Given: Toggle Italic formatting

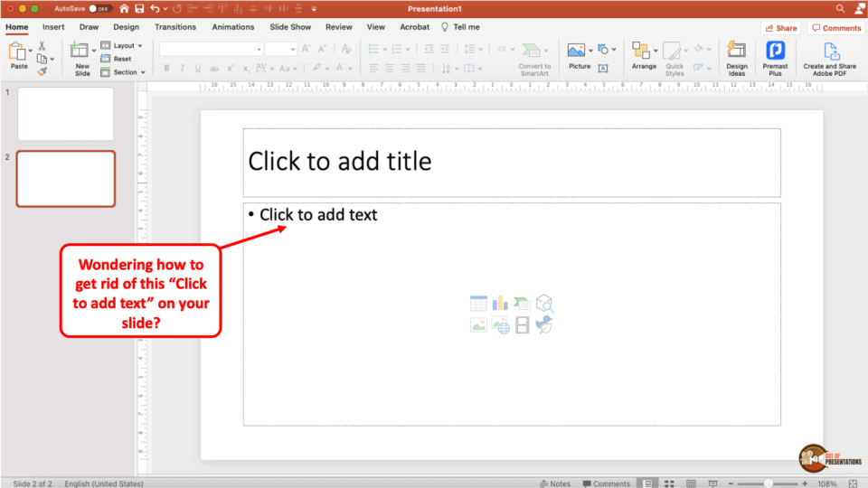Looking at the screenshot, I should [x=182, y=69].
